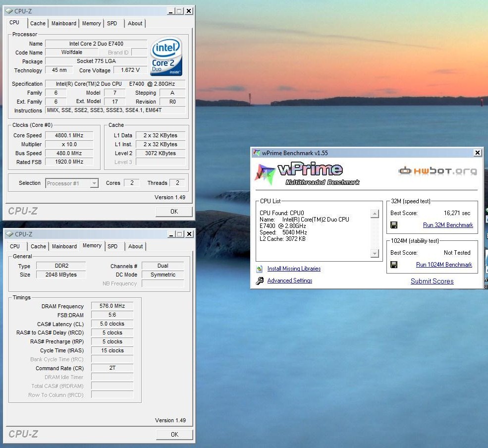Viewport: 488px width, 448px height.
Task: Open the Advanced Settings link
Action: [x=290, y=280]
